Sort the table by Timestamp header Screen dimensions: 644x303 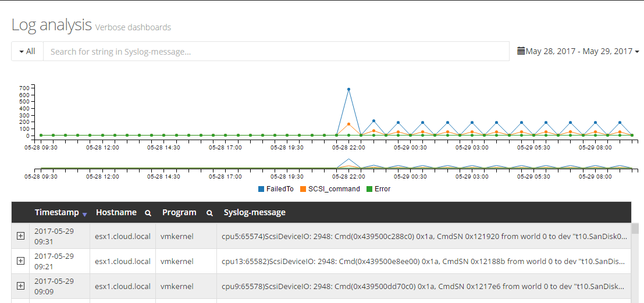(x=56, y=212)
